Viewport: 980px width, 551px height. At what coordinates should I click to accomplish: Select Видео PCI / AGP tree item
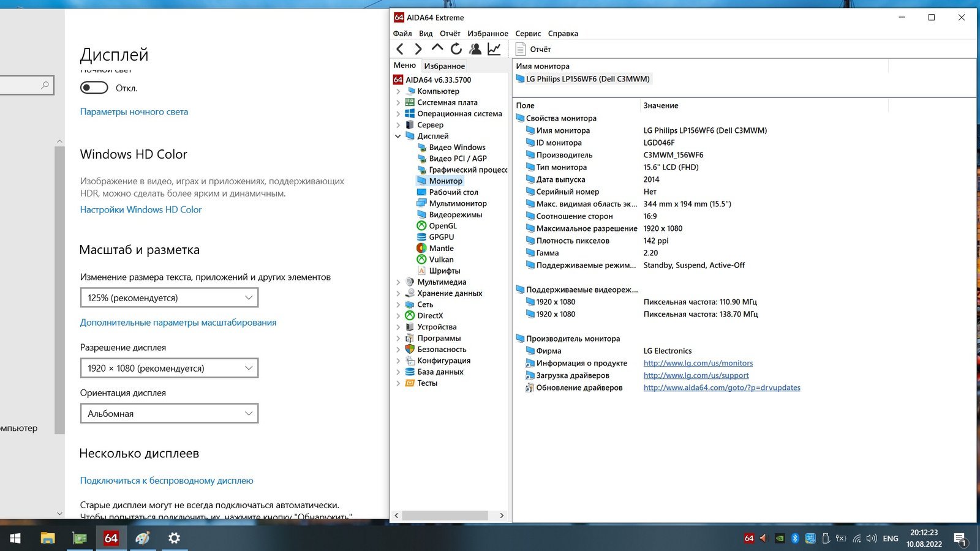[458, 159]
